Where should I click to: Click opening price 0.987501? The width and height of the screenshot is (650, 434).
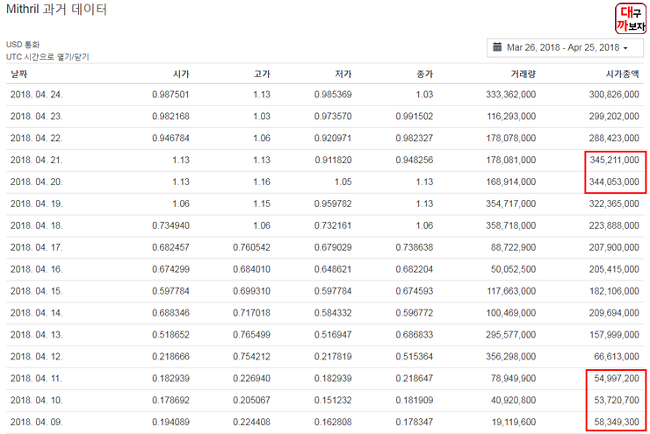[x=171, y=95]
